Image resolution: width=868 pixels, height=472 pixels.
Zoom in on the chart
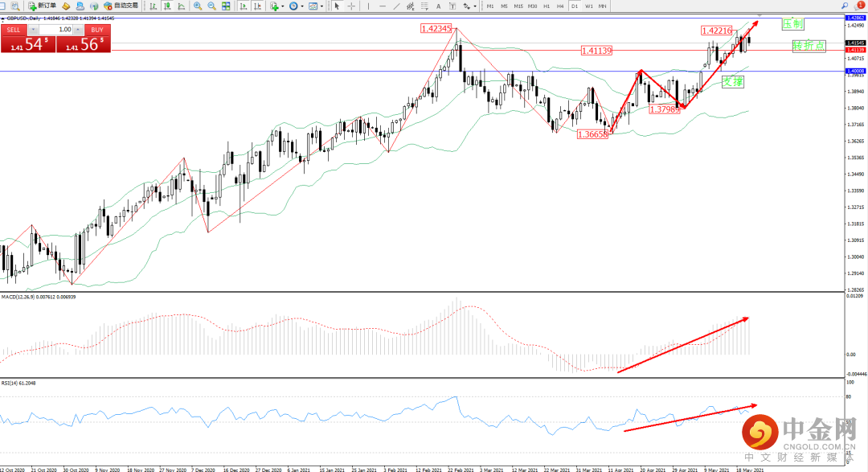(x=198, y=6)
